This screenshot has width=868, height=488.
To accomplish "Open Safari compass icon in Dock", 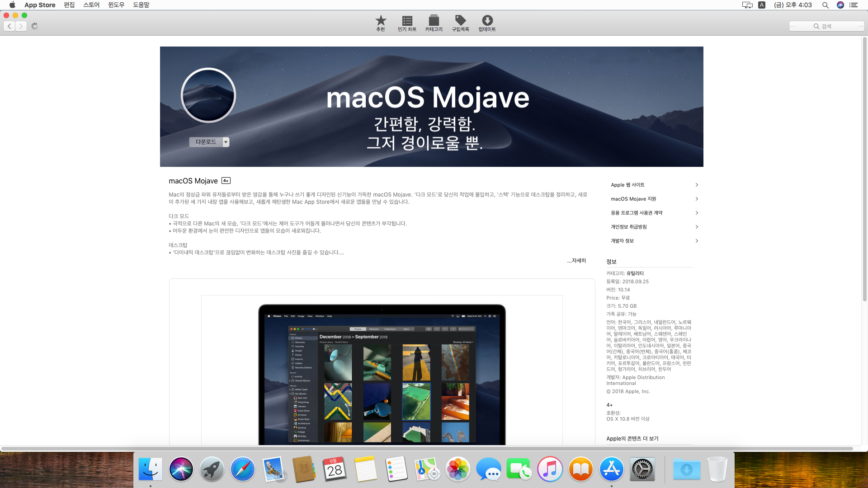I will [x=243, y=469].
